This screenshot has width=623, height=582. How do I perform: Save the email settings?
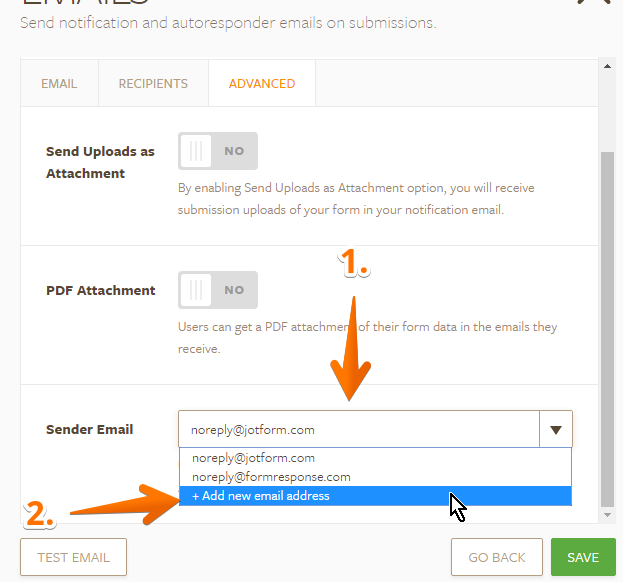click(583, 557)
